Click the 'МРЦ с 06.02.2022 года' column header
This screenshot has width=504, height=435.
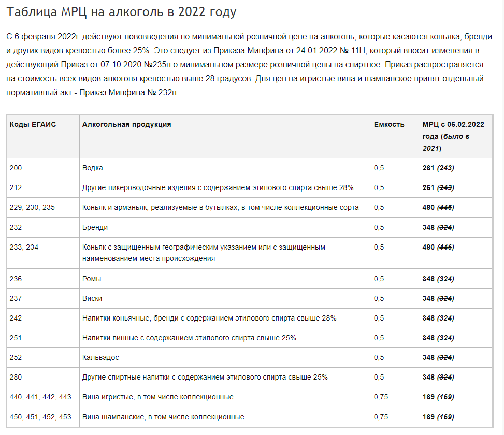(456, 136)
